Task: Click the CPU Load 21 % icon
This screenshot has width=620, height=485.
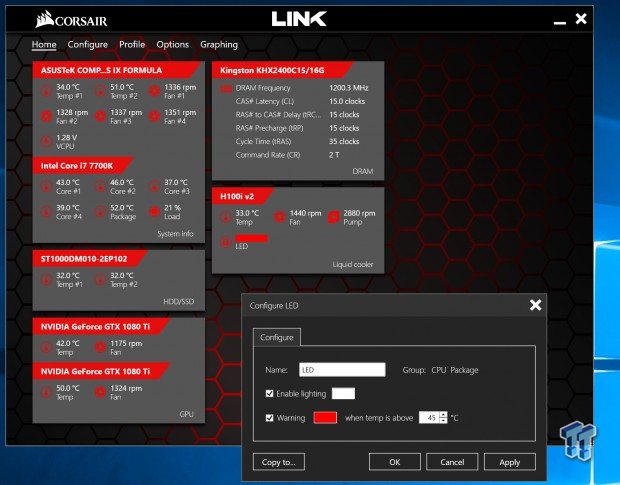Action: pos(154,212)
